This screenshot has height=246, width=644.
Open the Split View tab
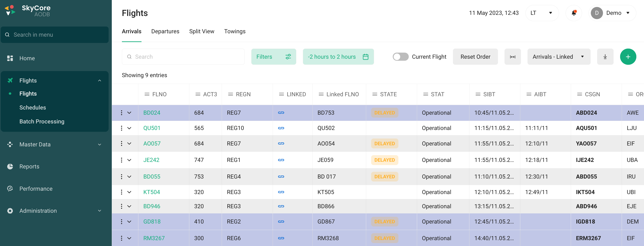[x=201, y=31]
